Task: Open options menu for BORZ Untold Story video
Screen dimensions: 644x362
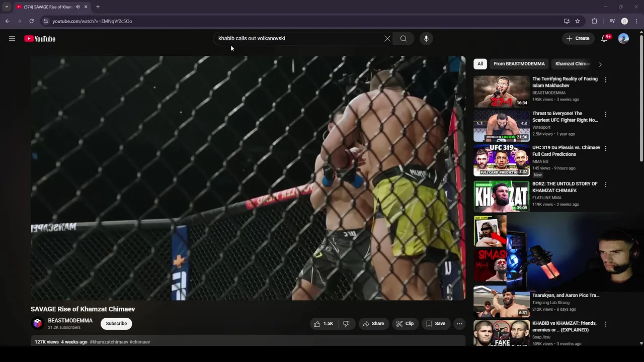Action: click(x=606, y=185)
